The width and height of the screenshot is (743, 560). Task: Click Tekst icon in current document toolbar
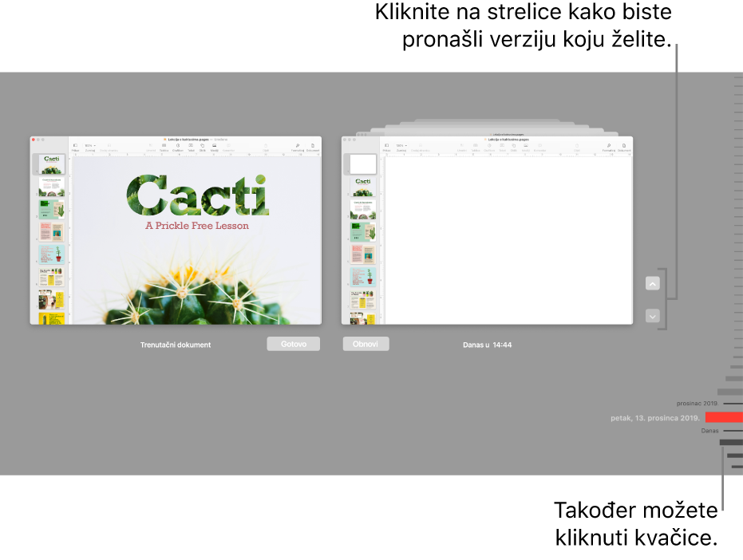(x=191, y=147)
